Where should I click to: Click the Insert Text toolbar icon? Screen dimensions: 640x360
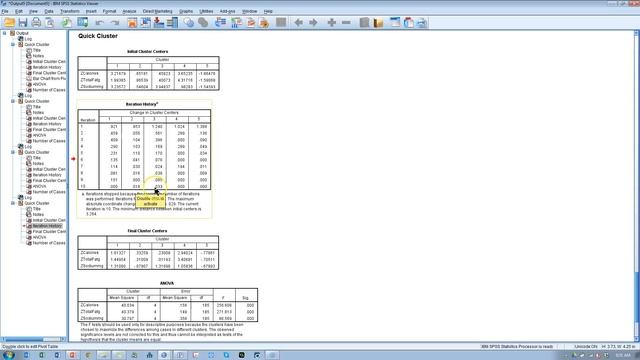point(422,22)
